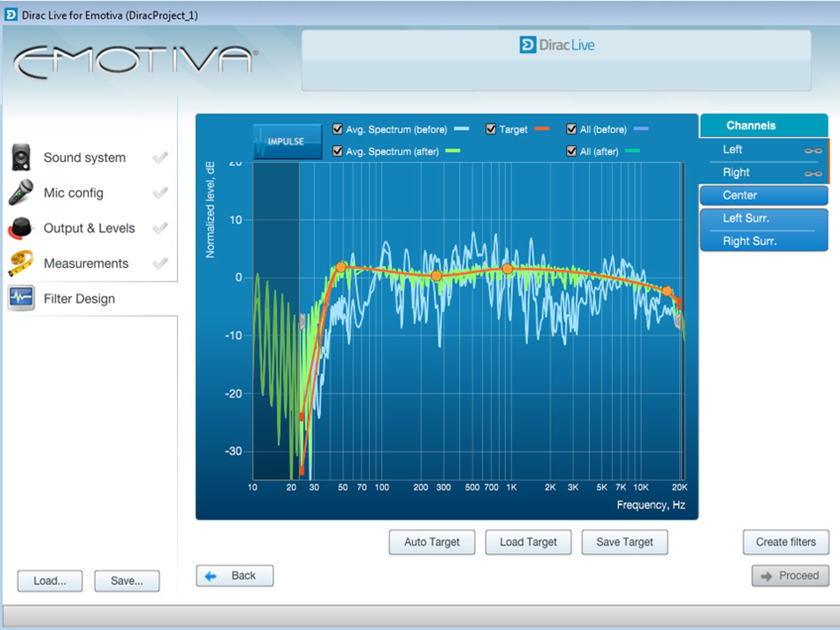Image resolution: width=840 pixels, height=630 pixels.
Task: Click the Output & Levels knob icon
Action: [x=21, y=228]
